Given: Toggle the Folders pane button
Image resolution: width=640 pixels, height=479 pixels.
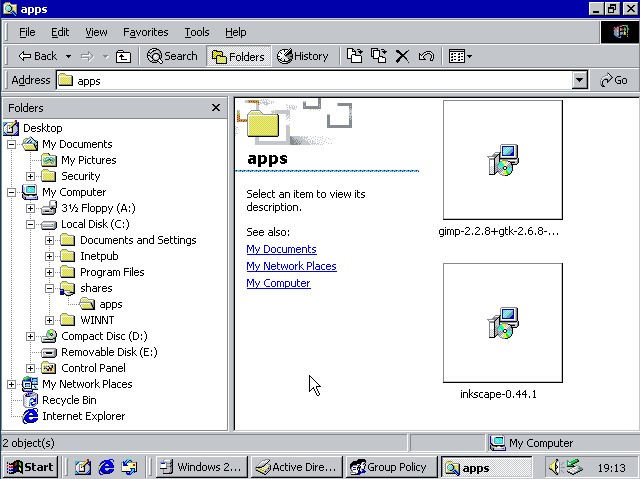Looking at the screenshot, I should pos(238,56).
